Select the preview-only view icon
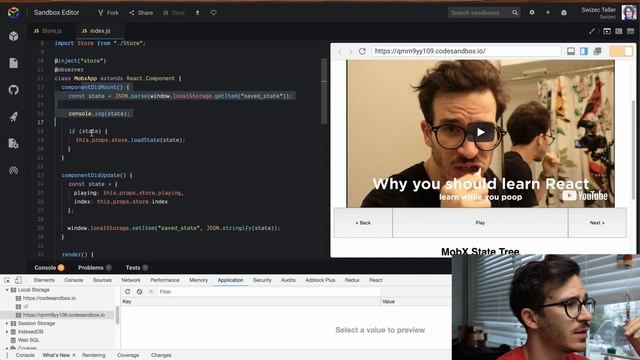640x360 pixels. coord(607,31)
